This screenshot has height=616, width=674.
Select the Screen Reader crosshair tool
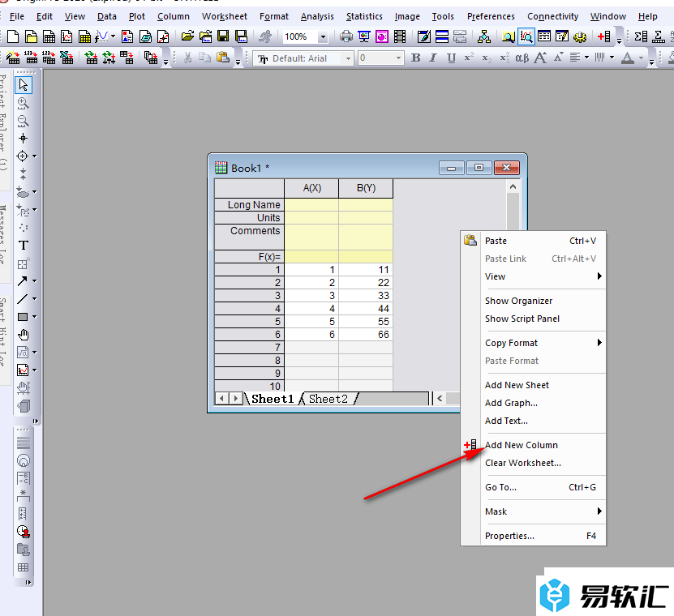tap(24, 139)
